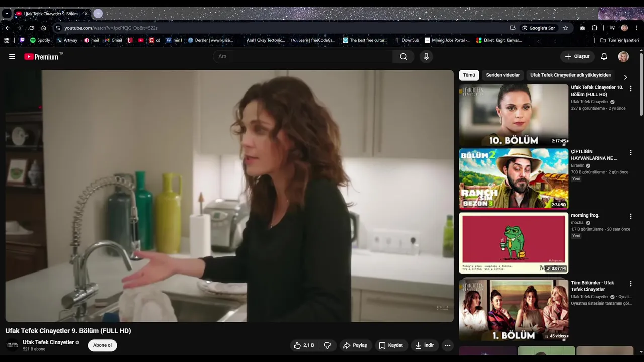Image resolution: width=644 pixels, height=362 pixels.
Task: Open more actions under the video
Action: coord(447,345)
